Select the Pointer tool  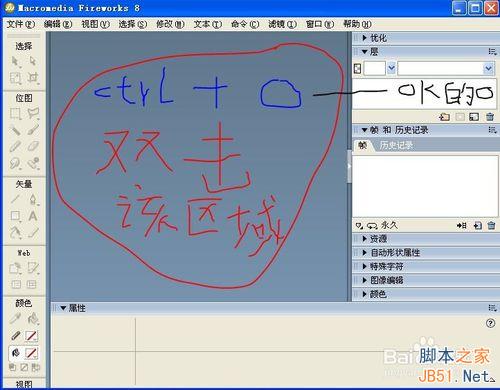pyautogui.click(x=15, y=61)
